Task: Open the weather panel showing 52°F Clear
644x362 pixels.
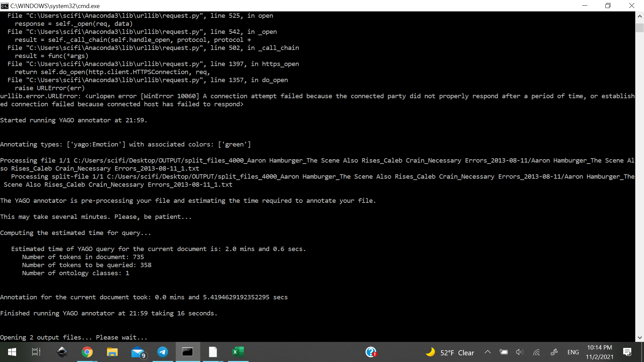Action: point(449,352)
